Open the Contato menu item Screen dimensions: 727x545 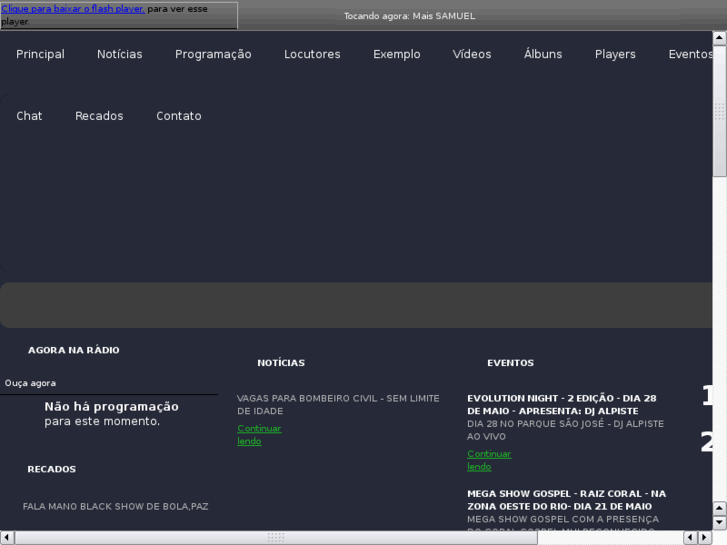pos(179,116)
